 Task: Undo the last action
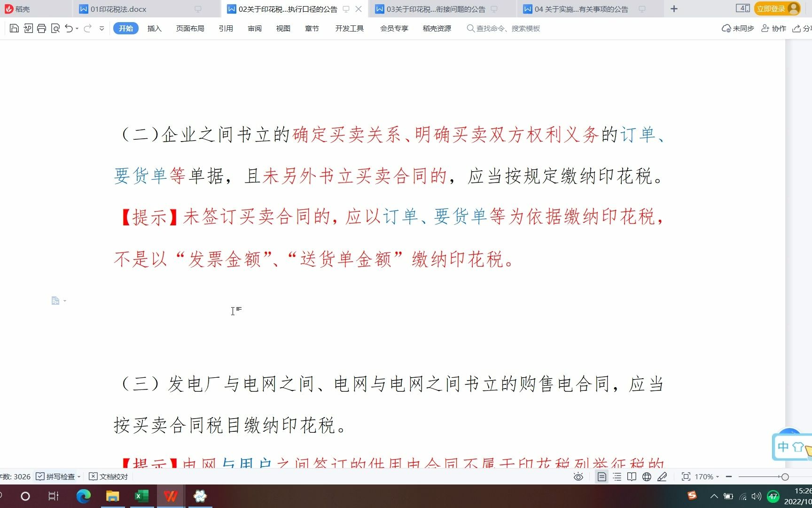(69, 29)
